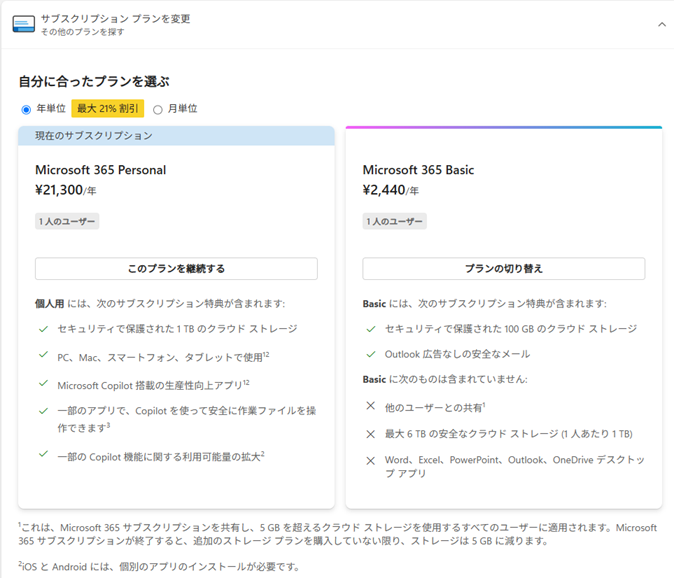The image size is (674, 578).
Task: Select the 年単位 yearly billing radio button
Action: click(26, 110)
